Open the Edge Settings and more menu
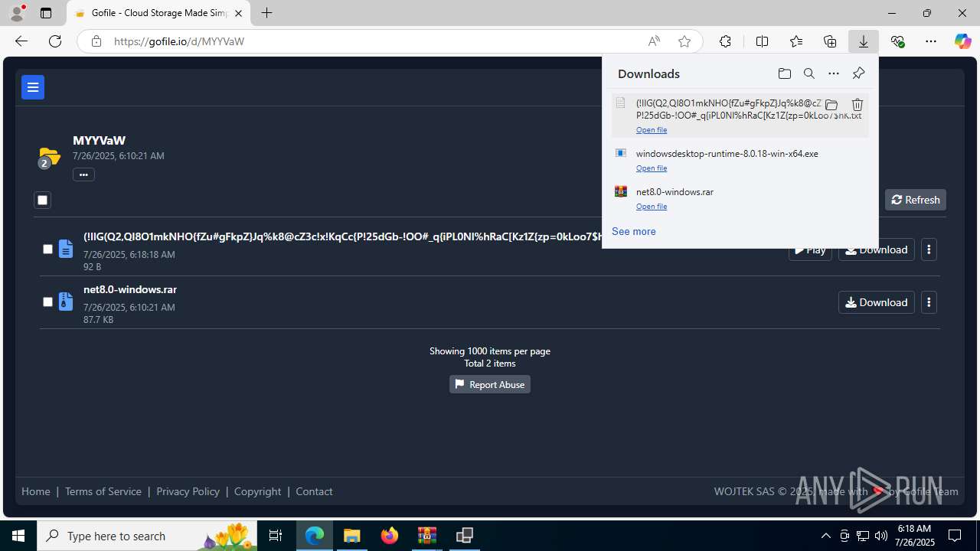This screenshot has width=980, height=551. (x=931, y=41)
